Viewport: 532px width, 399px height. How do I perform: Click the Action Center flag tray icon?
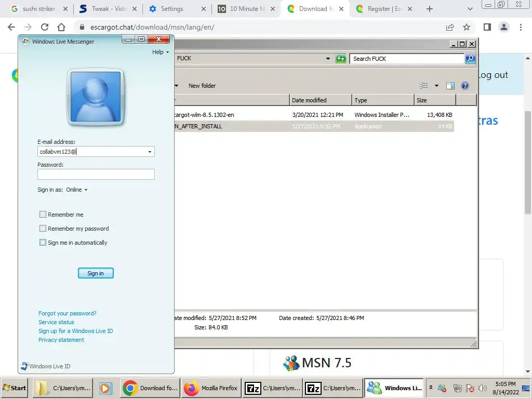(470, 388)
